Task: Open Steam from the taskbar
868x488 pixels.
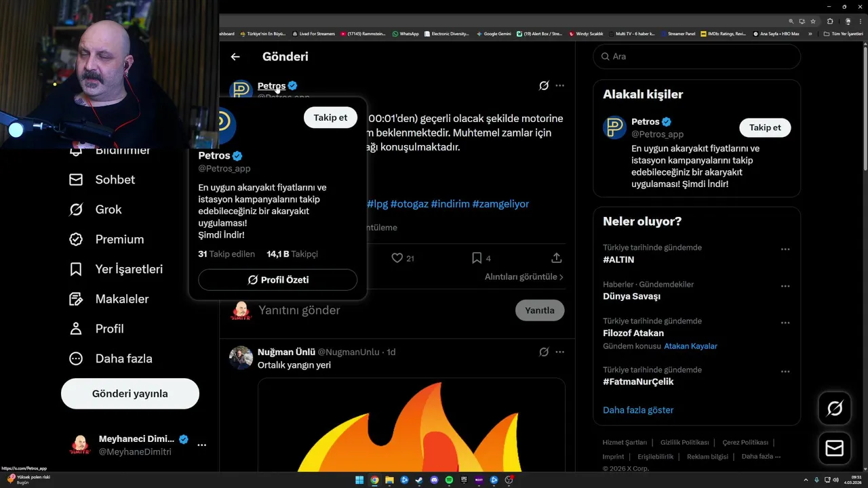Action: [419, 480]
